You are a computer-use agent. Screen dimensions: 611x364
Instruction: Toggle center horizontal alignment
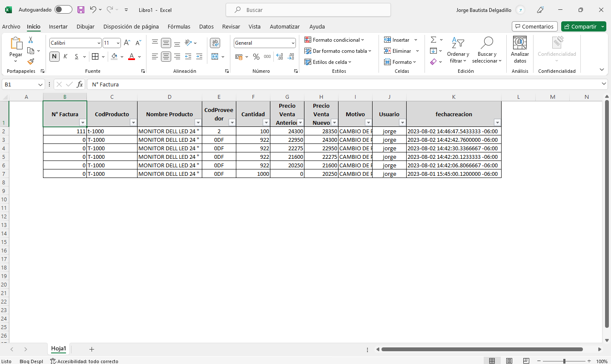click(166, 56)
